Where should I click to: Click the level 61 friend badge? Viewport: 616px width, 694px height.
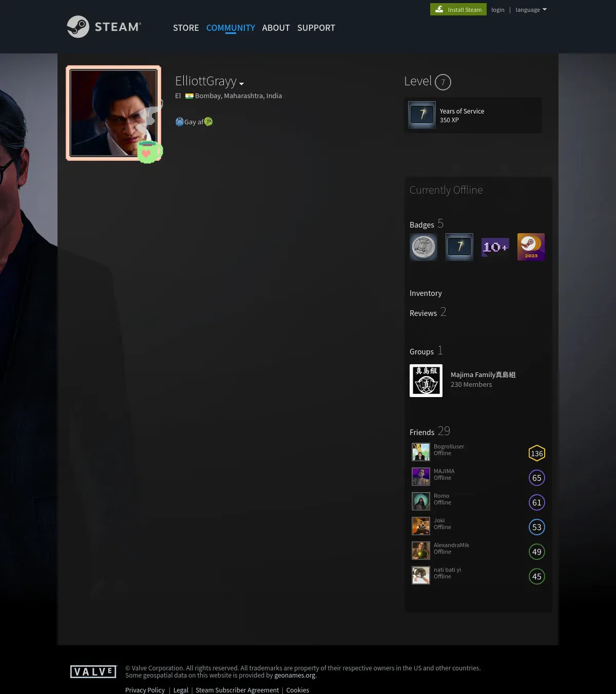click(537, 502)
